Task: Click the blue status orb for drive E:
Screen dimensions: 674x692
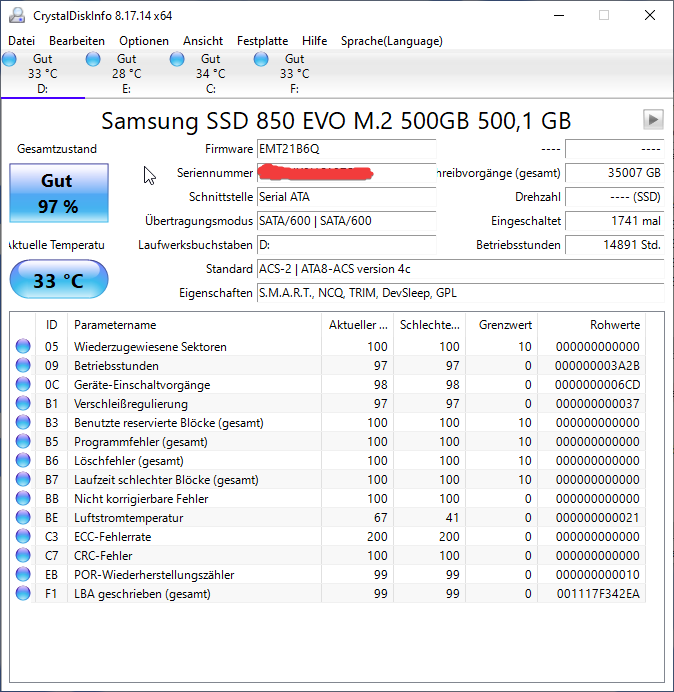Action: click(x=93, y=59)
